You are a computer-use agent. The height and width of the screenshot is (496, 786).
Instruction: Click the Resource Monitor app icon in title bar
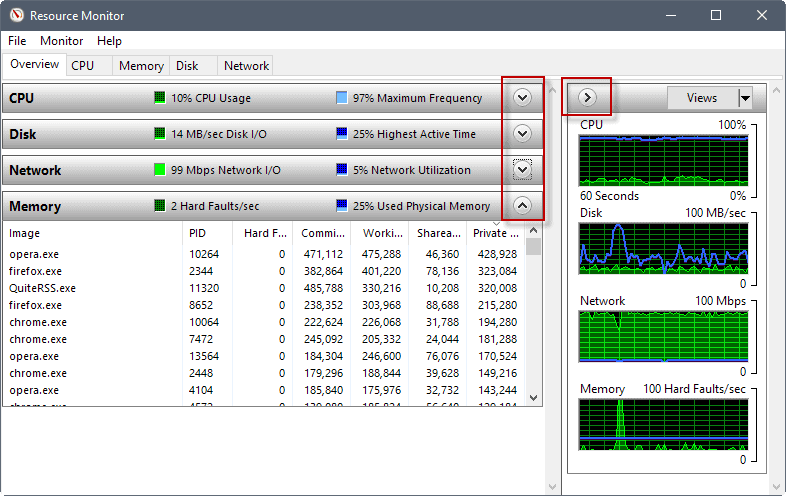click(14, 15)
